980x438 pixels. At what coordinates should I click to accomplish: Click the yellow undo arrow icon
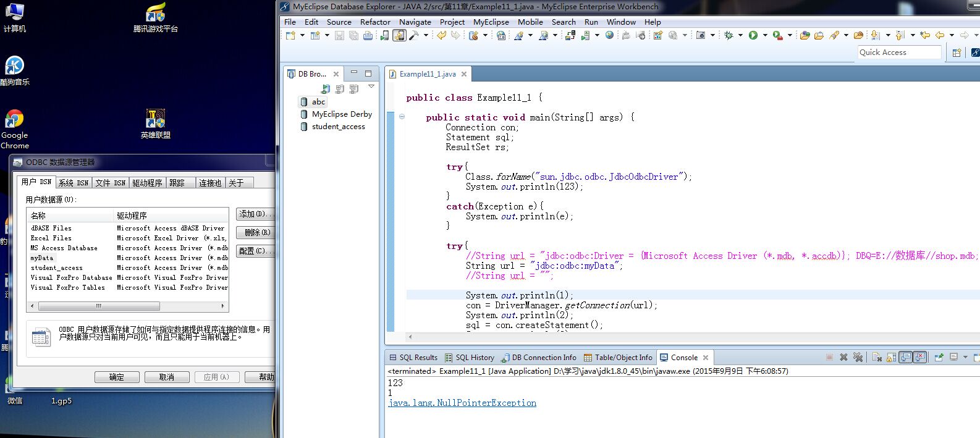(x=441, y=35)
